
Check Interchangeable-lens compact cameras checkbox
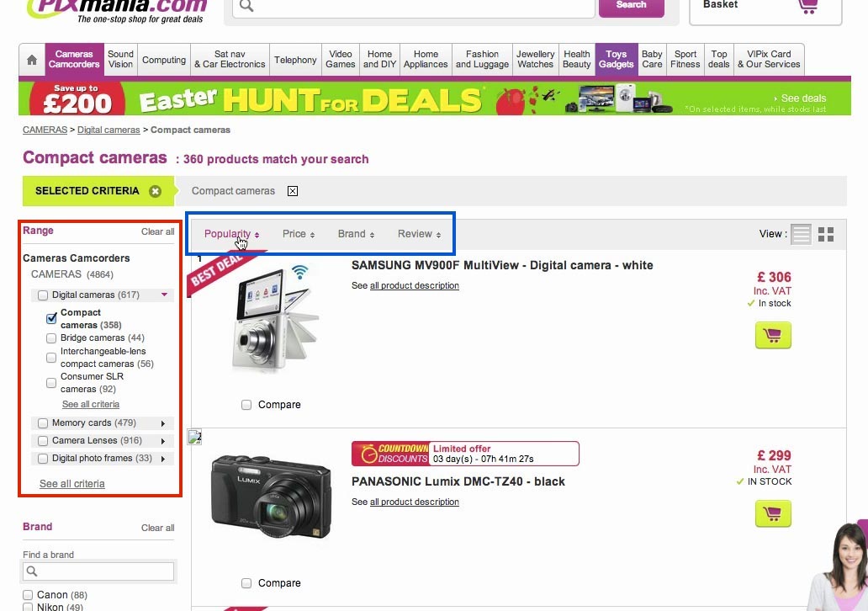[x=51, y=358]
